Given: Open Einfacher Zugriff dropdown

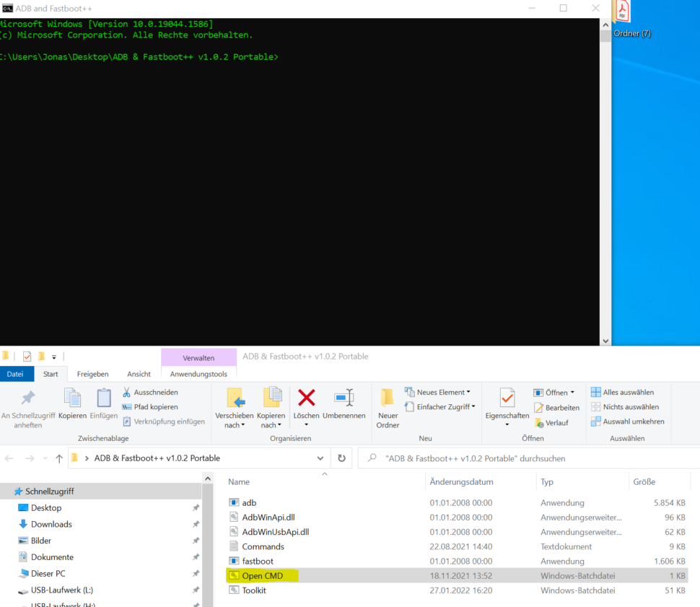Looking at the screenshot, I should [439, 407].
